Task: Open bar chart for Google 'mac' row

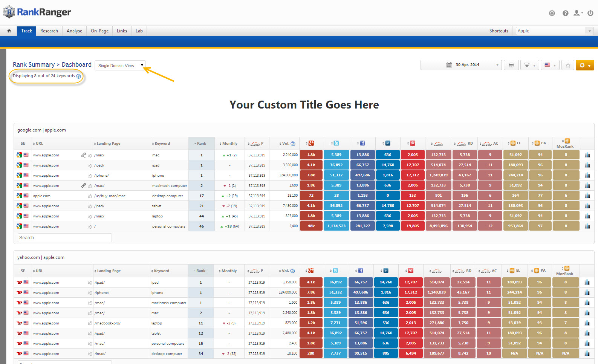Action: point(587,155)
